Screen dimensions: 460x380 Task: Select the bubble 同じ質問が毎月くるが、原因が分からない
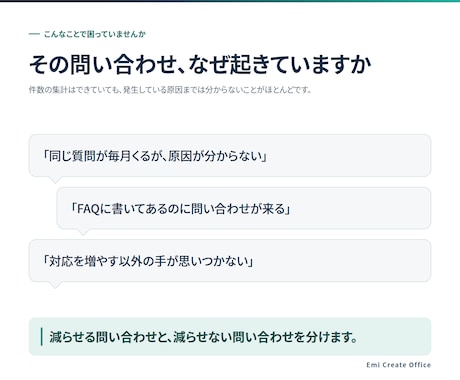click(230, 156)
